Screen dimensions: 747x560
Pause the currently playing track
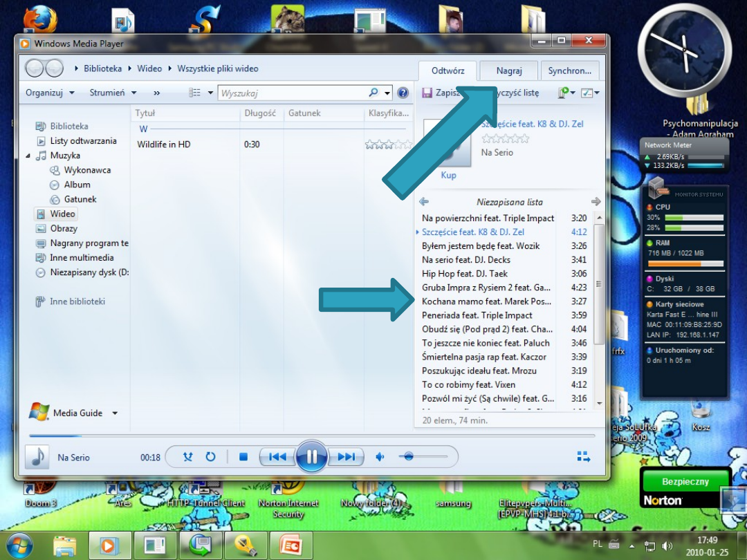coord(312,456)
